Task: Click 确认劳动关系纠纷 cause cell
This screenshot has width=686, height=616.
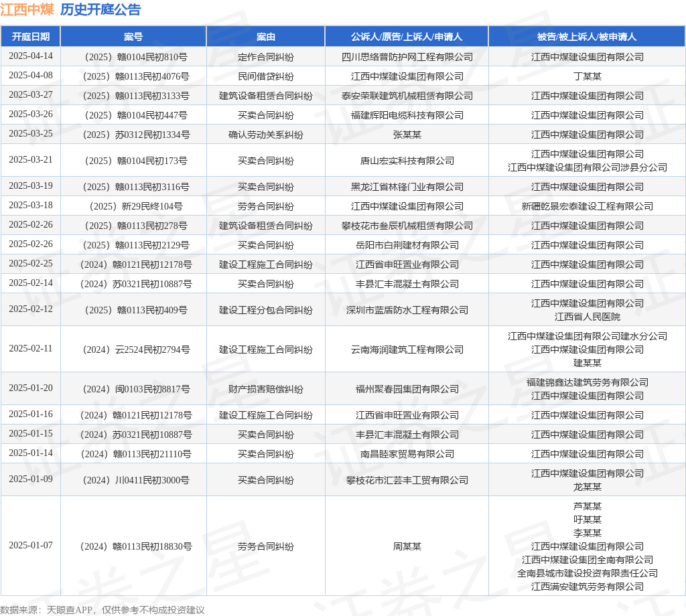Action: [265, 135]
